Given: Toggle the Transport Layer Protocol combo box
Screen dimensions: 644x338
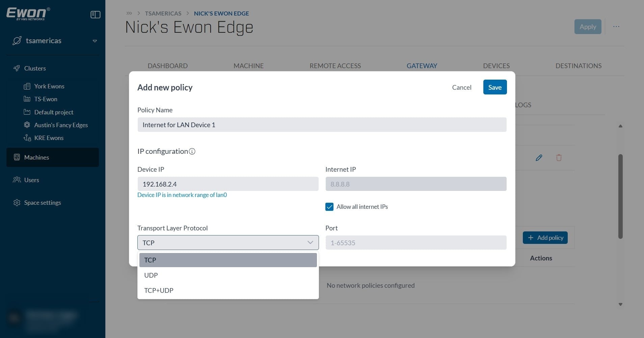Looking at the screenshot, I should (x=228, y=243).
